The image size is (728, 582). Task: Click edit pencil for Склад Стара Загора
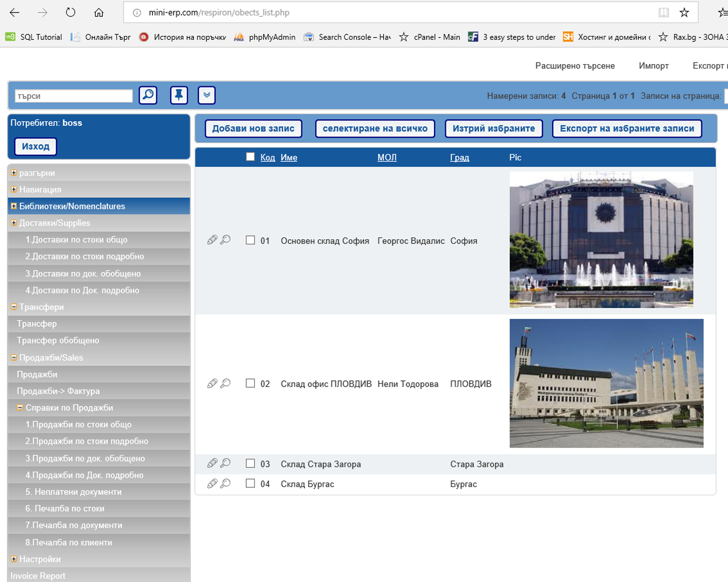[x=212, y=463]
